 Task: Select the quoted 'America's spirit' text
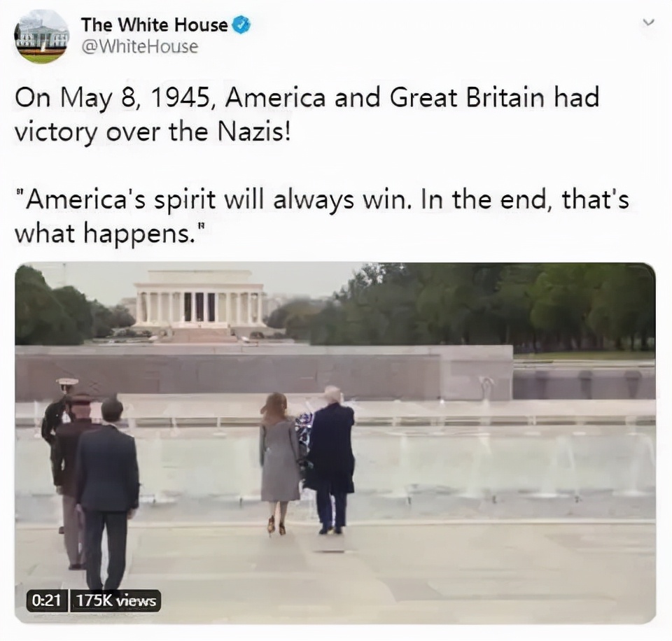[321, 216]
